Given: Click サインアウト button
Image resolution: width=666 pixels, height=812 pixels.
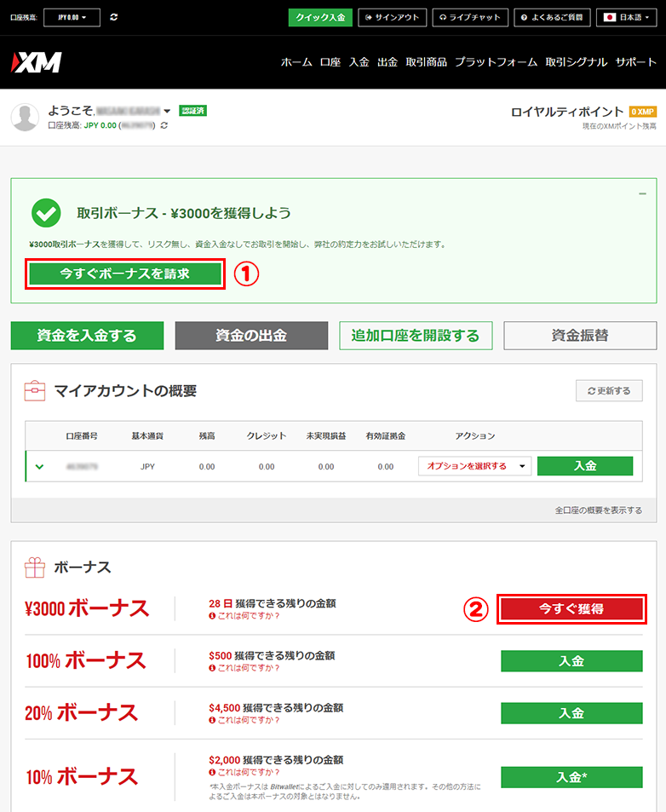Looking at the screenshot, I should pos(393,17).
